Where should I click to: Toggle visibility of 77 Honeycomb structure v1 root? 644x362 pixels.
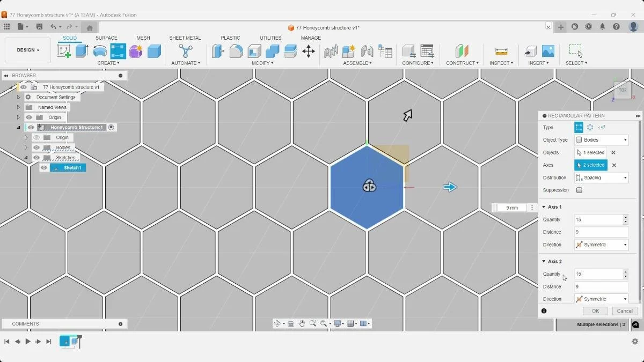coord(24,87)
